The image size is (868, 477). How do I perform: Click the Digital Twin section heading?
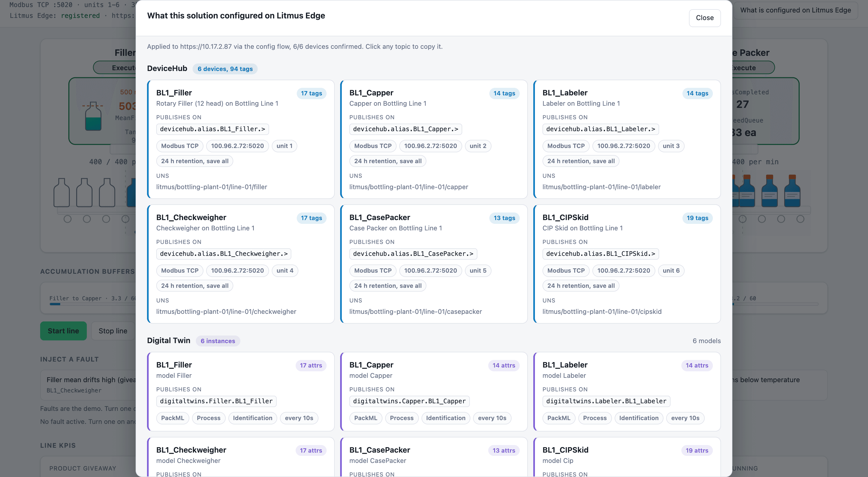coord(168,341)
